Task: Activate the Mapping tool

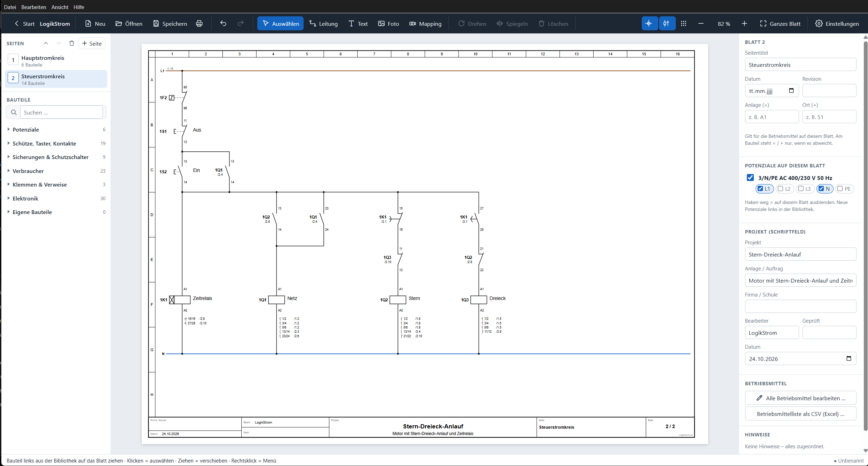Action: click(x=425, y=24)
